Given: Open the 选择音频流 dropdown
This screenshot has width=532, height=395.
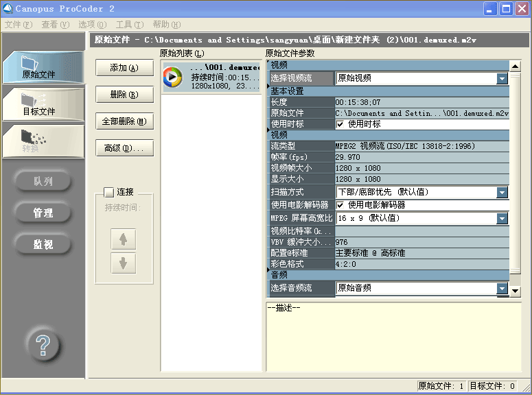Looking at the screenshot, I should click(x=502, y=288).
